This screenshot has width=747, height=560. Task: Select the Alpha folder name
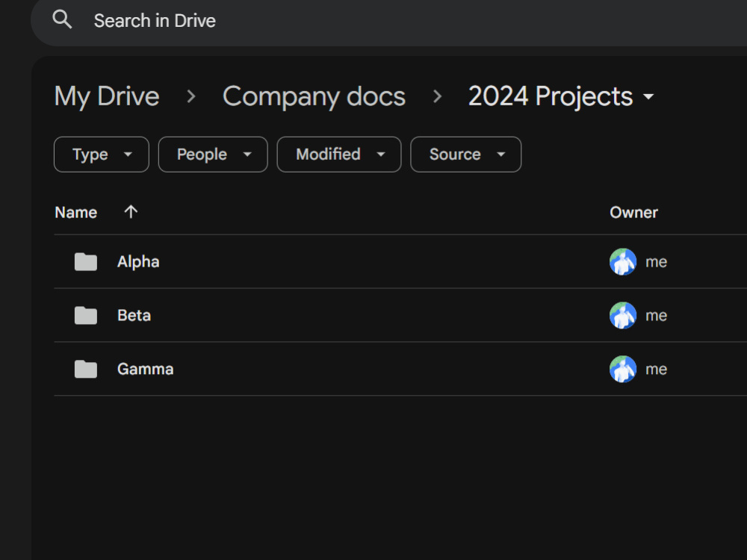point(138,262)
